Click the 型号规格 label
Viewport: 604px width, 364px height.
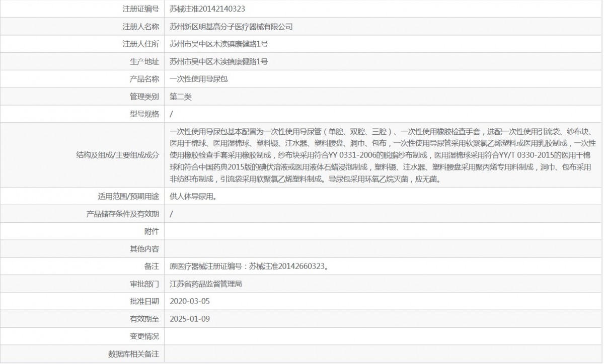[144, 114]
